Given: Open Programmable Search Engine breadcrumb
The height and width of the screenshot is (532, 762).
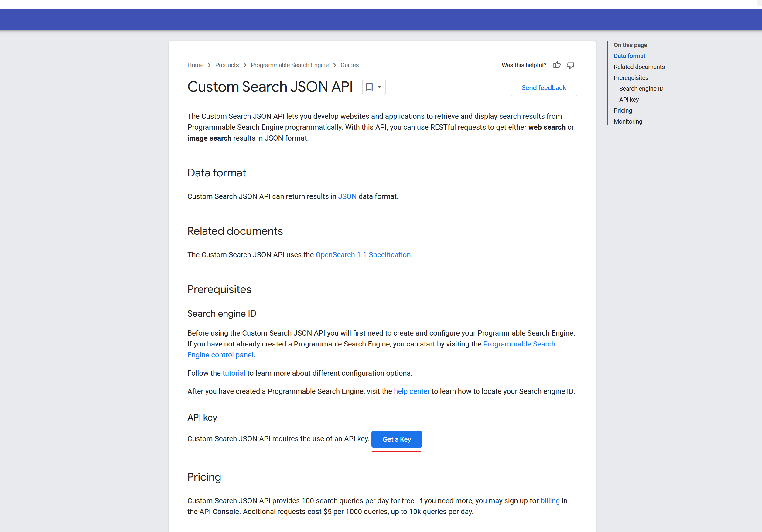Looking at the screenshot, I should coord(290,65).
